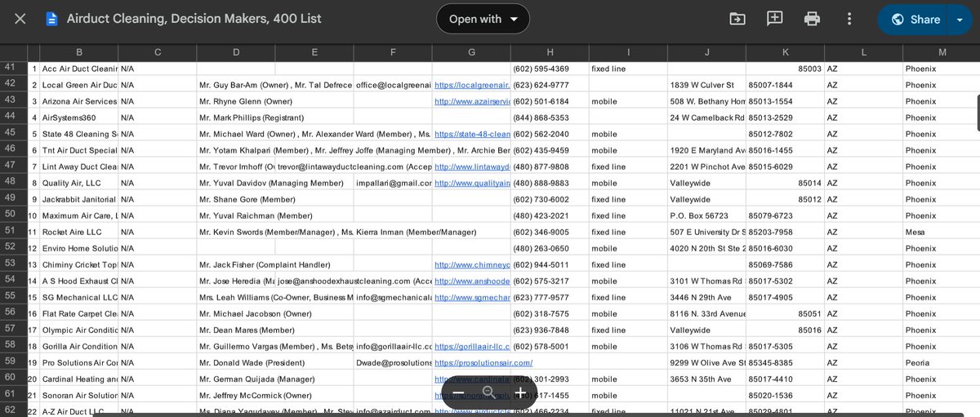Image resolution: width=980 pixels, height=417 pixels.
Task: Open the sgmechanical website link
Action: [x=472, y=297]
